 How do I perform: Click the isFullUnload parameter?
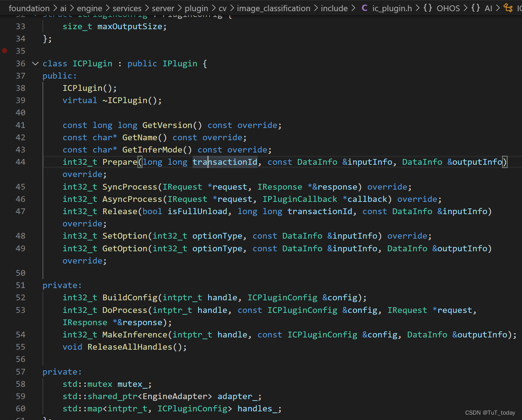197,211
